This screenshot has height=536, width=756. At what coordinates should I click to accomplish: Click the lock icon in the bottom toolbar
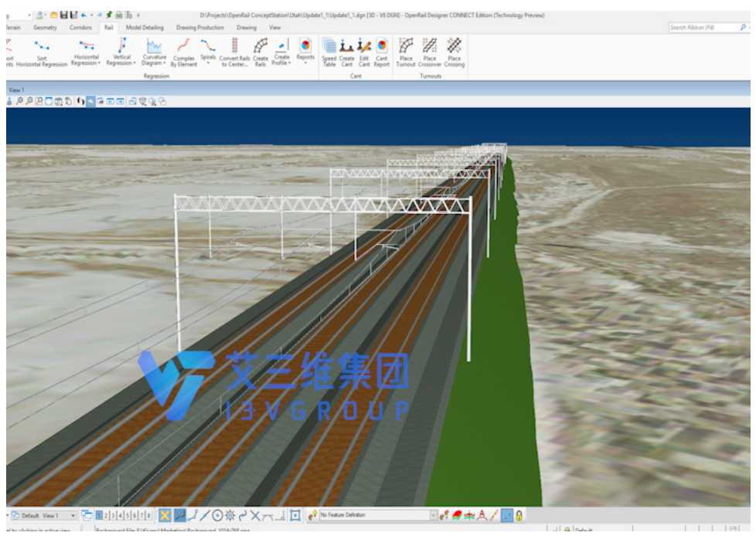(519, 515)
